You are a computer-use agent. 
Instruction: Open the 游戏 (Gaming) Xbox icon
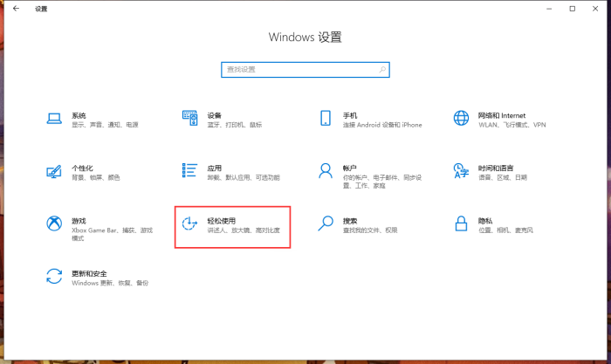(x=54, y=224)
